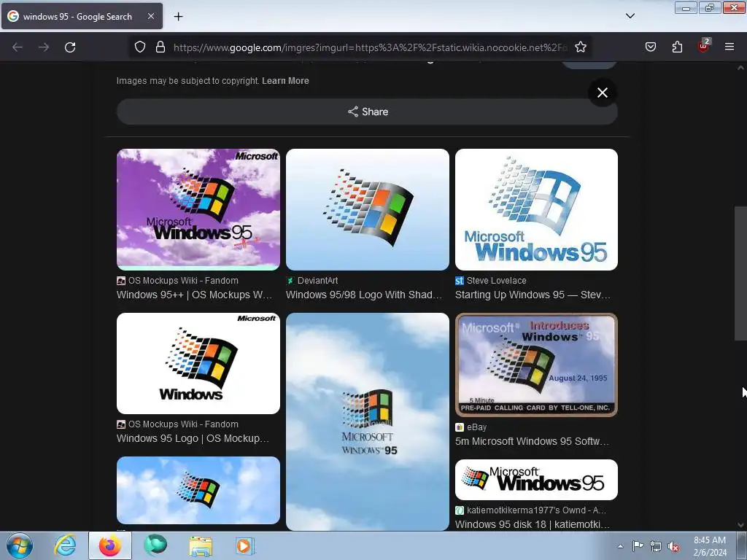The height and width of the screenshot is (560, 747).
Task: Open the eBay prepaid calling card thumbnail
Action: tap(536, 365)
